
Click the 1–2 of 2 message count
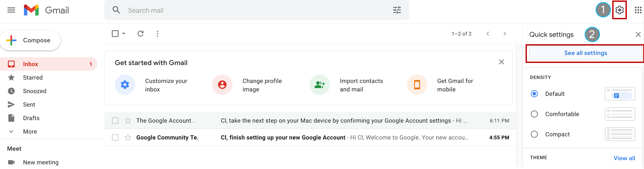(462, 34)
